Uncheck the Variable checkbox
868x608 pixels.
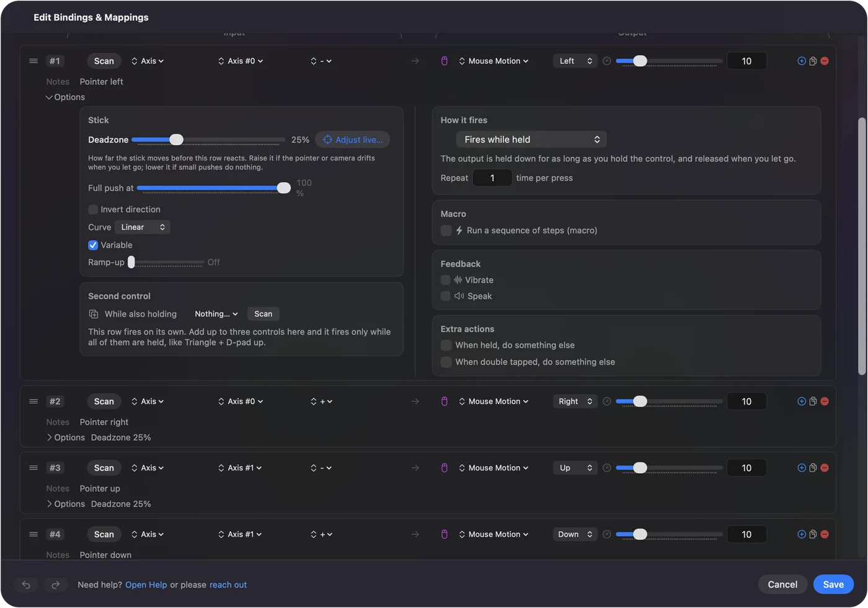click(x=93, y=245)
